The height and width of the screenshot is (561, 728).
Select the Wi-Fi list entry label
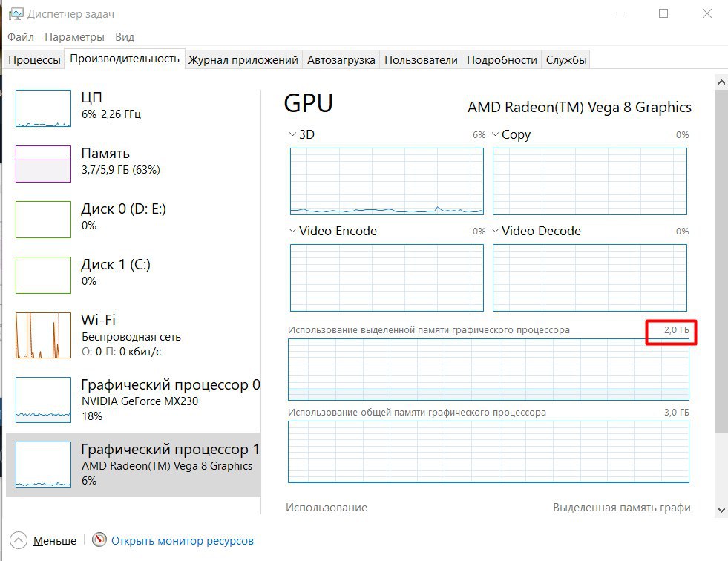click(99, 320)
